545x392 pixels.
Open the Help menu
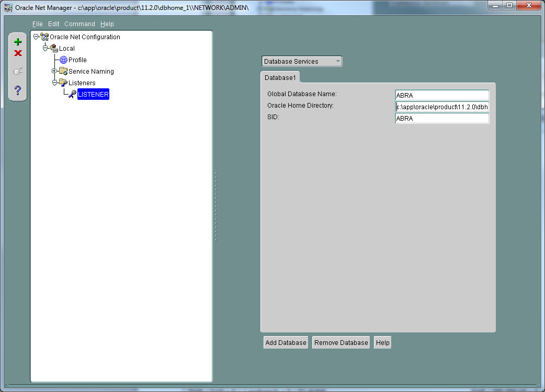(x=107, y=24)
